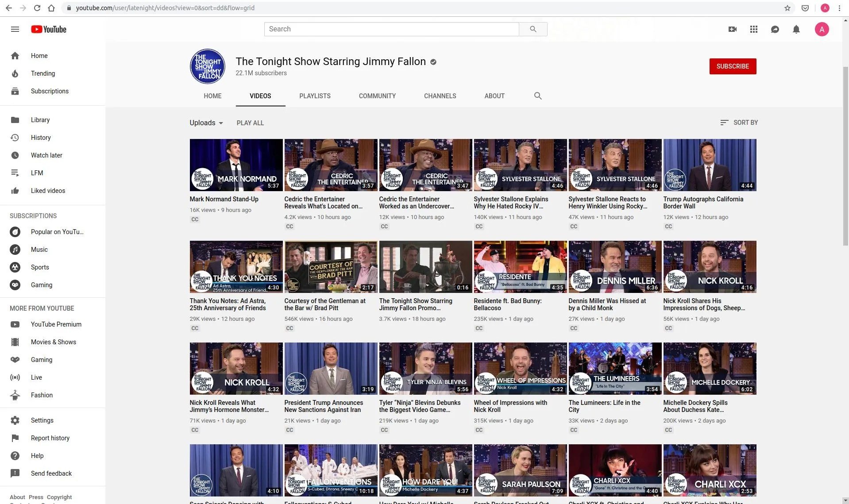Click PLAY ALL

coord(250,123)
